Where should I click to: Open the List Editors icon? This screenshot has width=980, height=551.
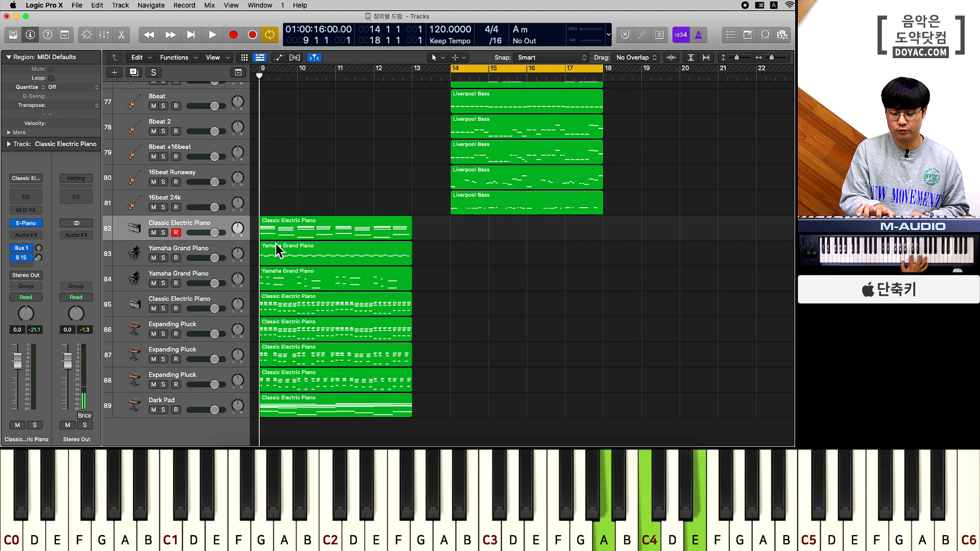coord(730,35)
